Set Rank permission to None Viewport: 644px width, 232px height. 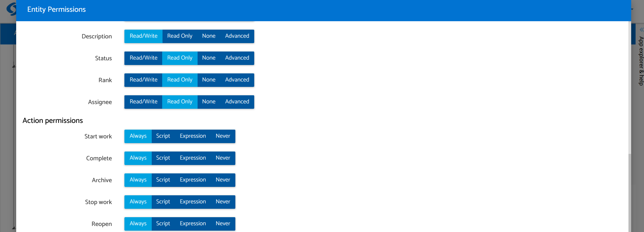pos(209,80)
